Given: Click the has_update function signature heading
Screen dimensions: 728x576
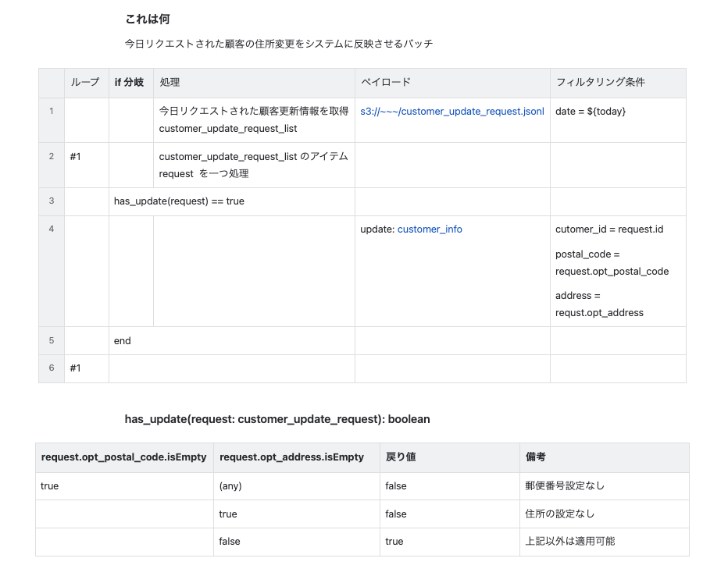Looking at the screenshot, I should (277, 419).
